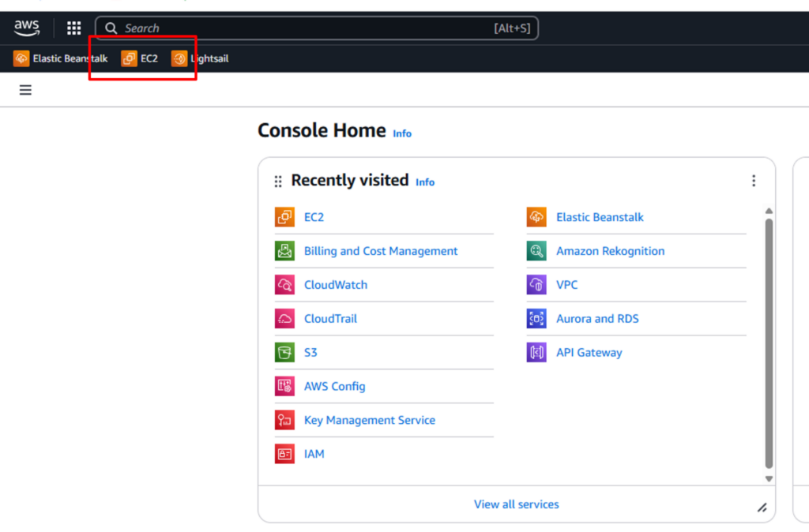Click Lightsail icon in favorites bar
The width and height of the screenshot is (809, 532).
179,58
